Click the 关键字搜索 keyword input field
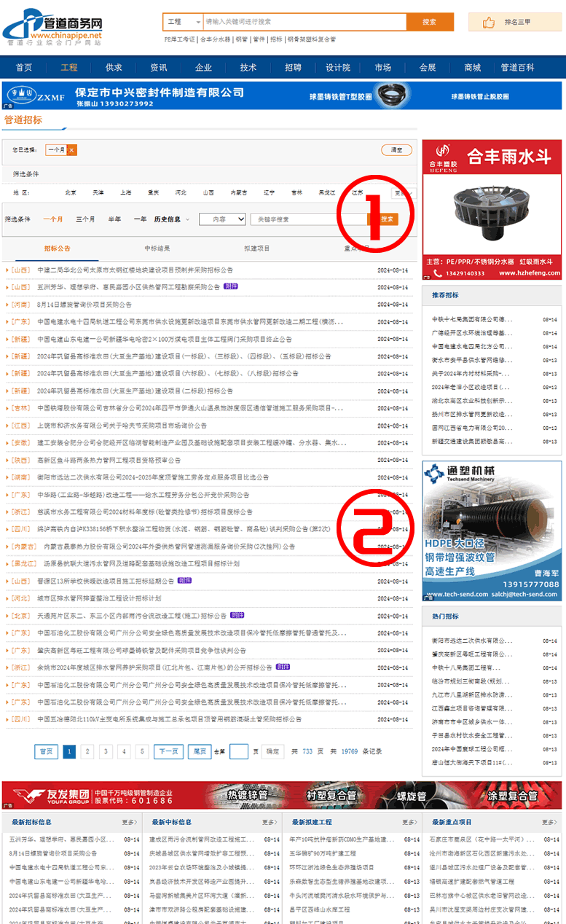The image size is (566, 924). point(306,219)
